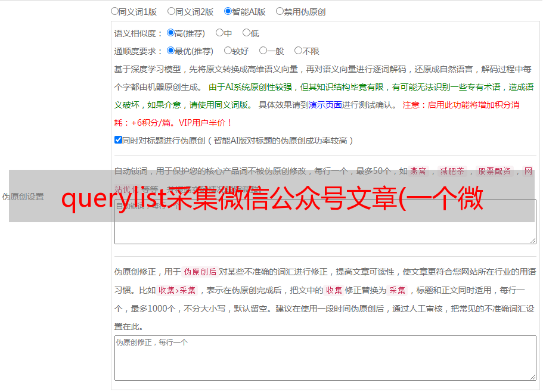Select 禁用伪原创 radio option
This screenshot has height=392, width=543.
[x=280, y=11]
